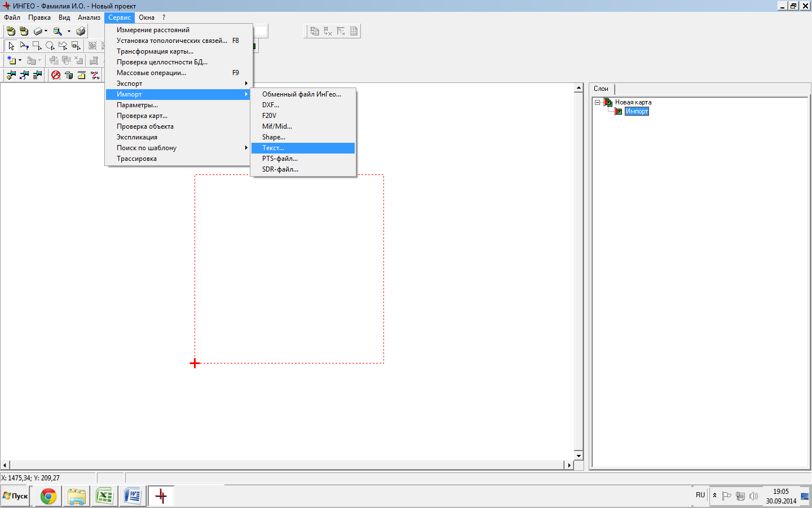Click the open project folder icon
Viewport: 812px width, 508px height.
(11, 31)
